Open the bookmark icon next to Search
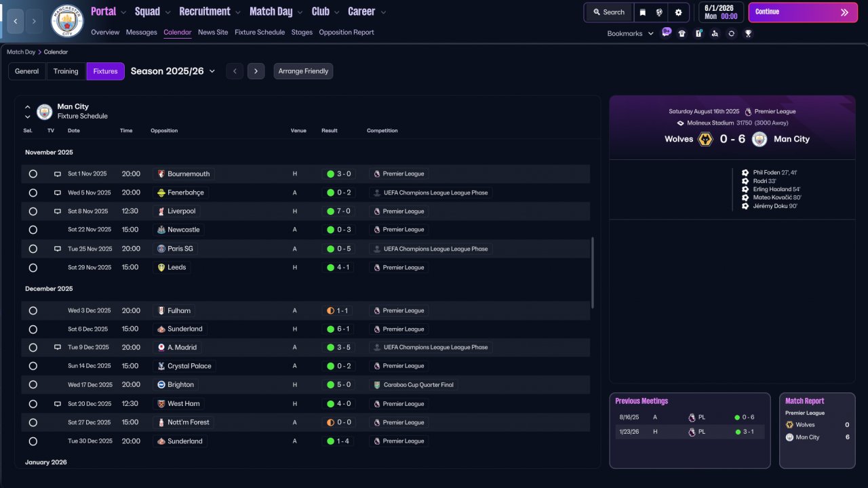 click(642, 12)
